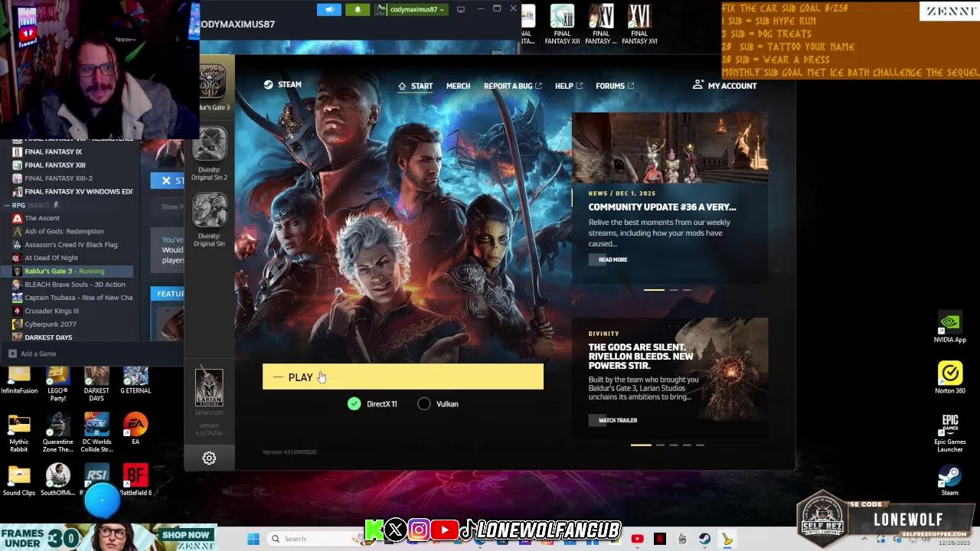Viewport: 980px width, 551px height.
Task: Open Netflix icon on taskbar
Action: pyautogui.click(x=659, y=539)
